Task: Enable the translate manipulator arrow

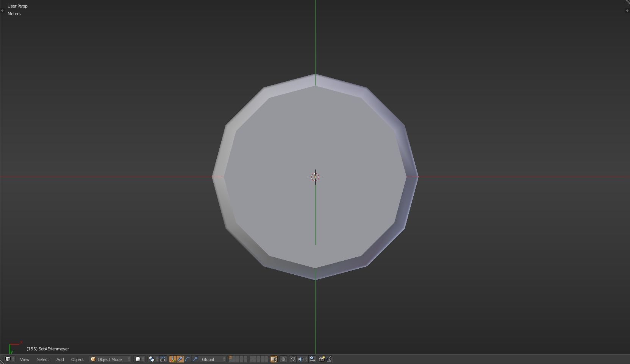Action: coord(180,359)
